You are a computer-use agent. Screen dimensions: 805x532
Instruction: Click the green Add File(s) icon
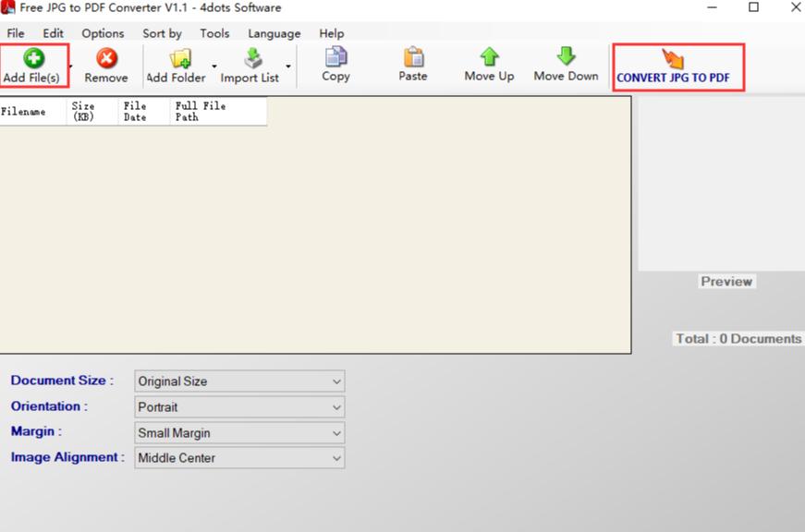[x=34, y=58]
